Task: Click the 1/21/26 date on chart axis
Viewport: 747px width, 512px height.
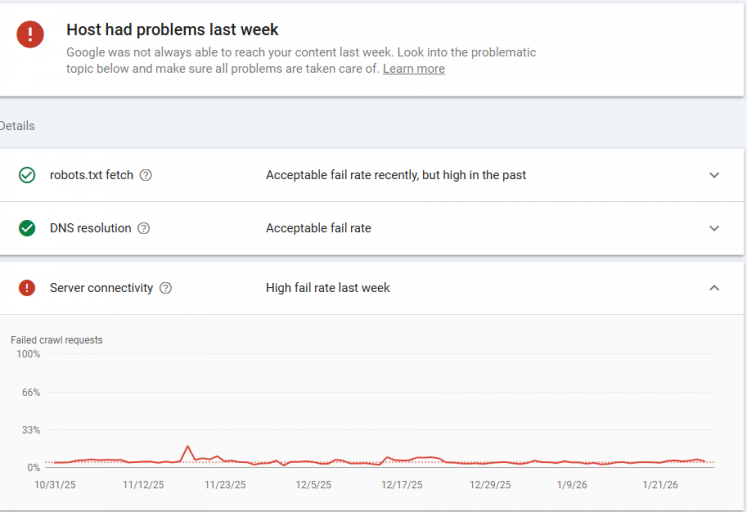Action: (658, 485)
